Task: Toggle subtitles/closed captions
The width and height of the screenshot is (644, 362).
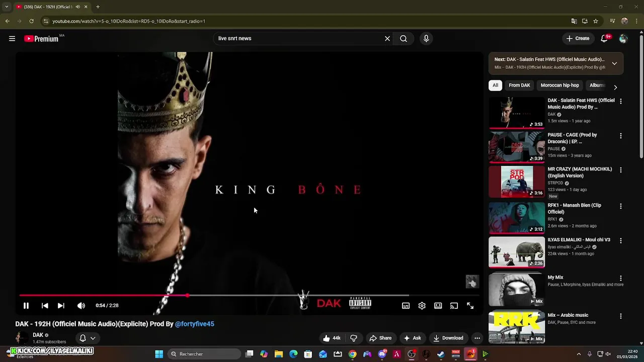Action: pos(406,306)
